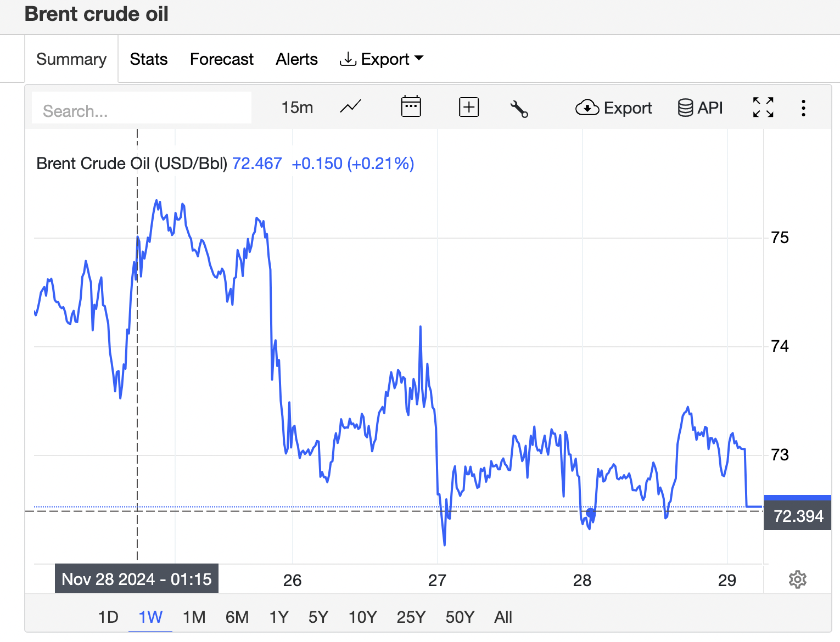The width and height of the screenshot is (840, 642).
Task: Select the 25Y time range
Action: (x=411, y=617)
